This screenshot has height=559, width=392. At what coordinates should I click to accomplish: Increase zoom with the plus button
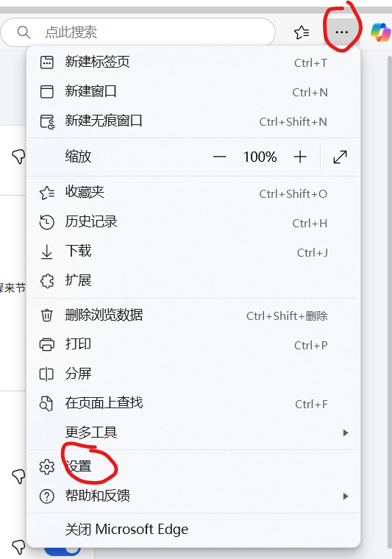tap(300, 157)
